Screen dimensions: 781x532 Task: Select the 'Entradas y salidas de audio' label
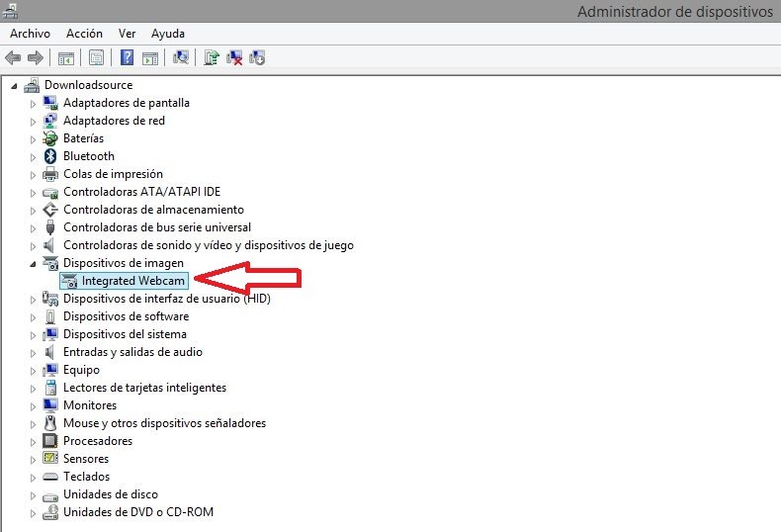coord(133,352)
